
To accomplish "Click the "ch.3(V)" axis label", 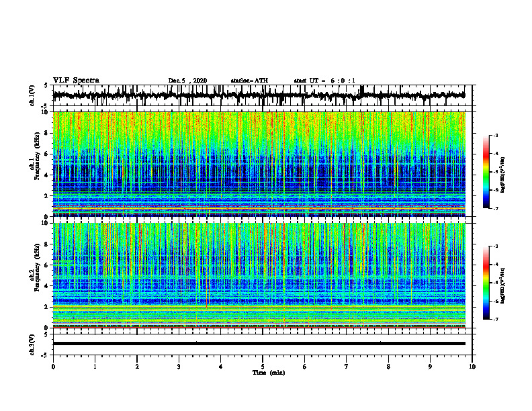I will (x=32, y=345).
